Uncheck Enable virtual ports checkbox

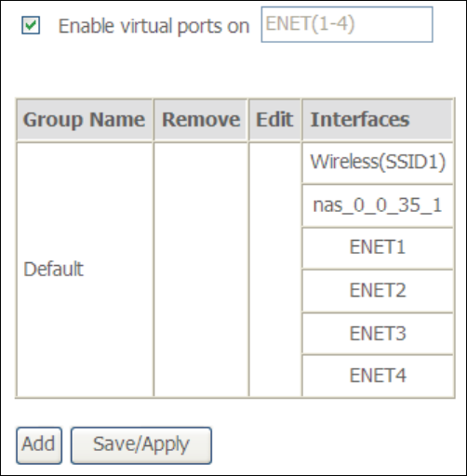[31, 25]
